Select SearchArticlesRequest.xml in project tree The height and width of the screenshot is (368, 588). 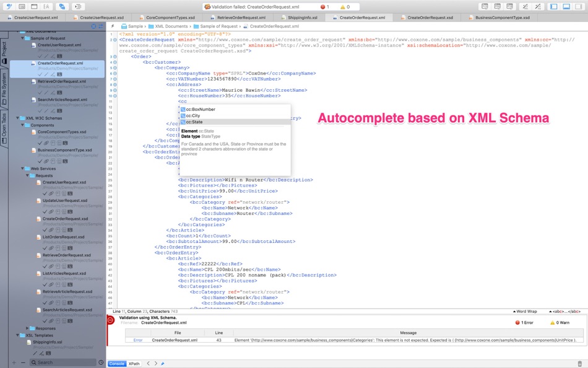pos(63,100)
